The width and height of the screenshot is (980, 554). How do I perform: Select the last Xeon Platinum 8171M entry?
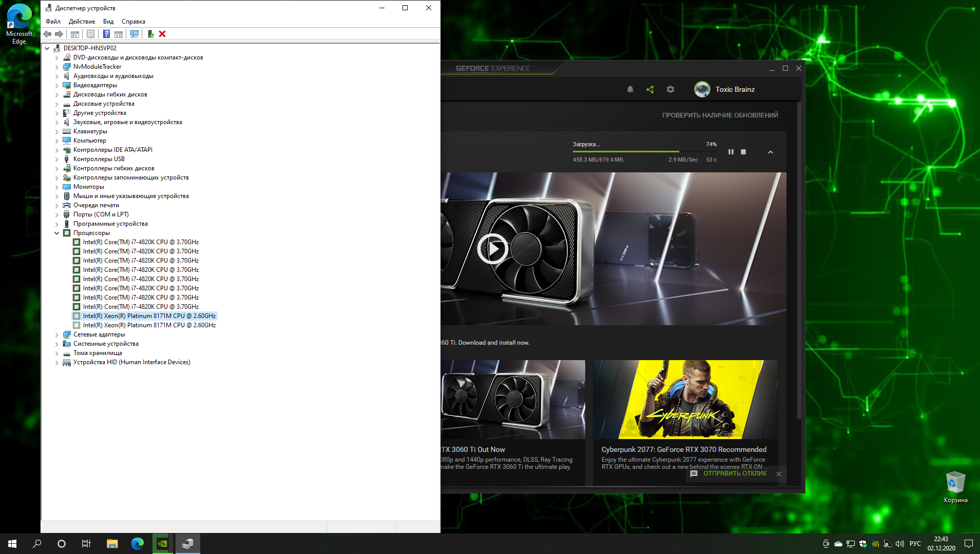(x=144, y=325)
